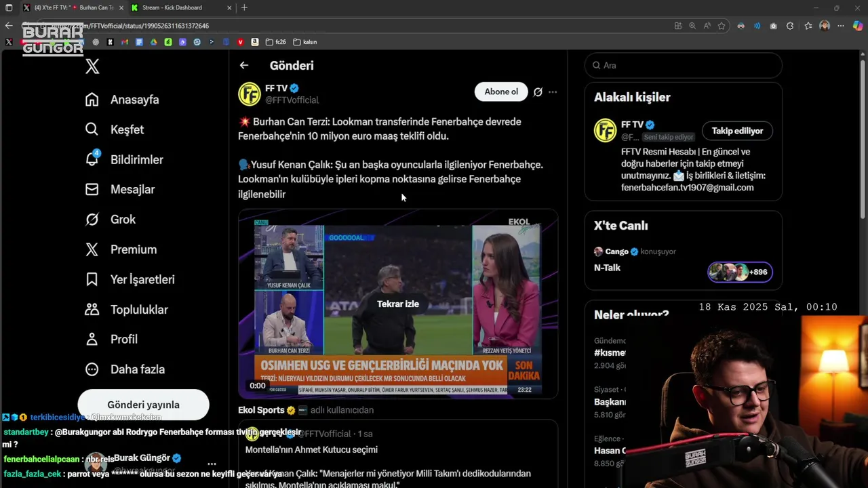Image resolution: width=868 pixels, height=488 pixels.
Task: Open Mesajlar messages
Action: [x=120, y=190]
